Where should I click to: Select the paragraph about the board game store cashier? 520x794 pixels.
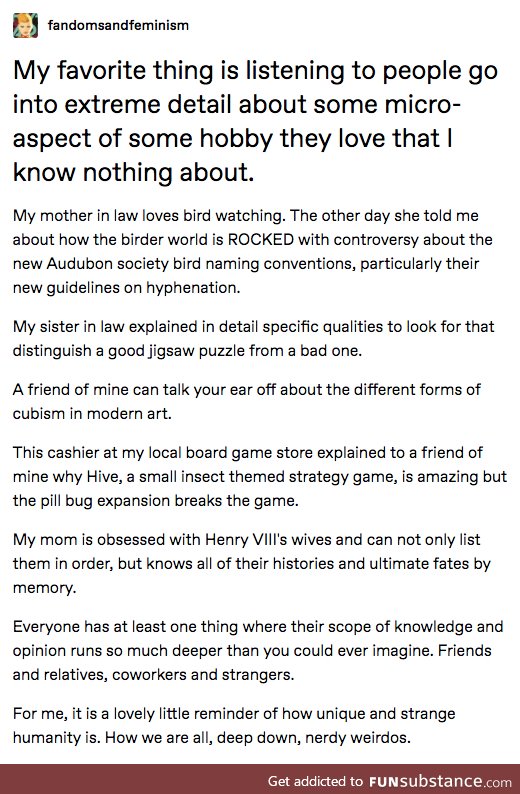[x=260, y=477]
